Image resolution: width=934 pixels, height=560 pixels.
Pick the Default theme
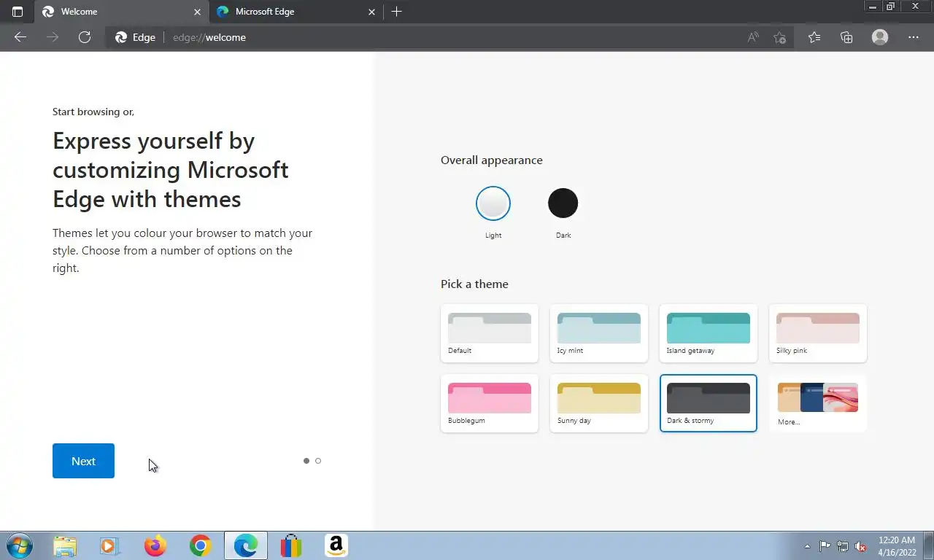[490, 333]
